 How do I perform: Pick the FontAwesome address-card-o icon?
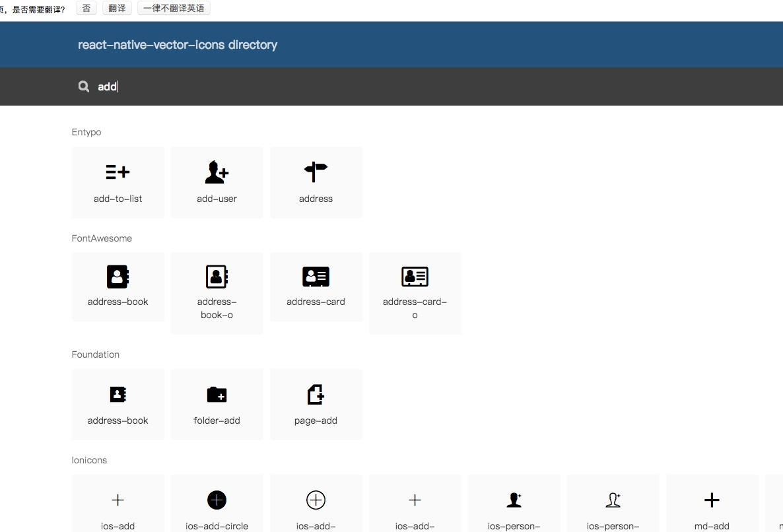pyautogui.click(x=415, y=277)
